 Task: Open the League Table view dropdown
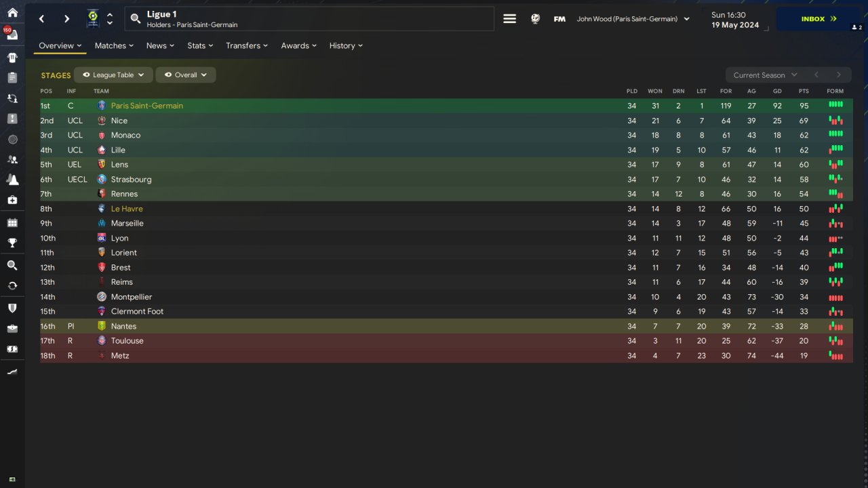click(114, 75)
